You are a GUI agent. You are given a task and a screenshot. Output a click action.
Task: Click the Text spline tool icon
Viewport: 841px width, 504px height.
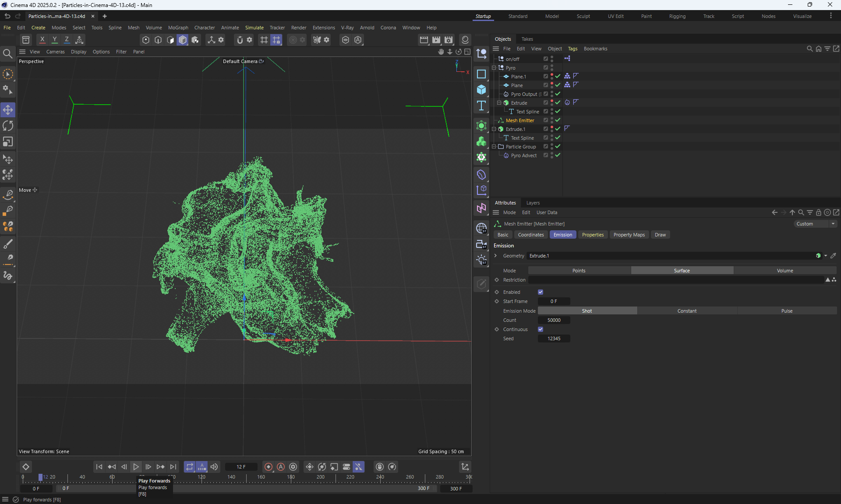(x=481, y=106)
